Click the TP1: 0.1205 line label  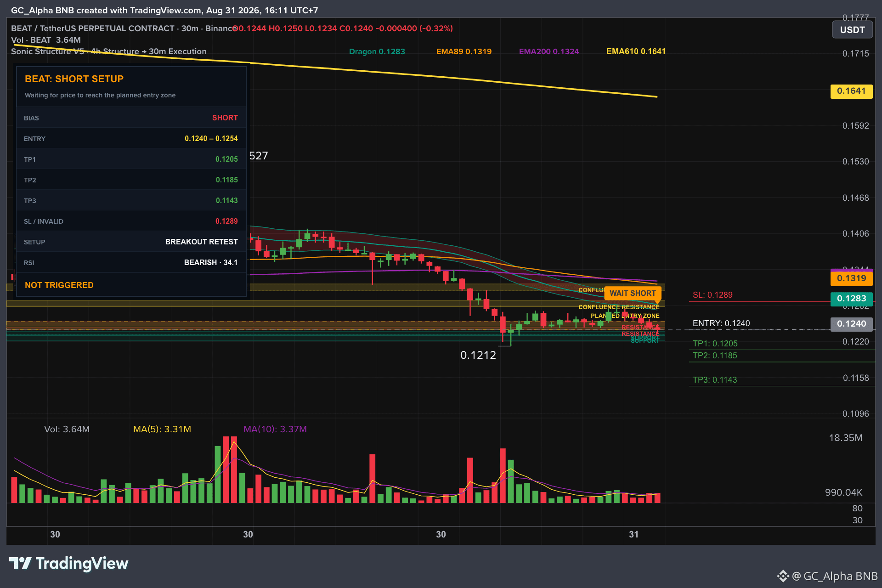tap(715, 344)
